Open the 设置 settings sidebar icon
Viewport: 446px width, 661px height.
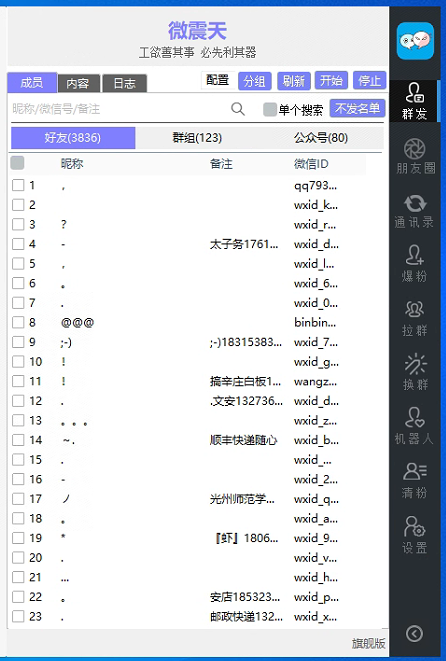point(415,535)
